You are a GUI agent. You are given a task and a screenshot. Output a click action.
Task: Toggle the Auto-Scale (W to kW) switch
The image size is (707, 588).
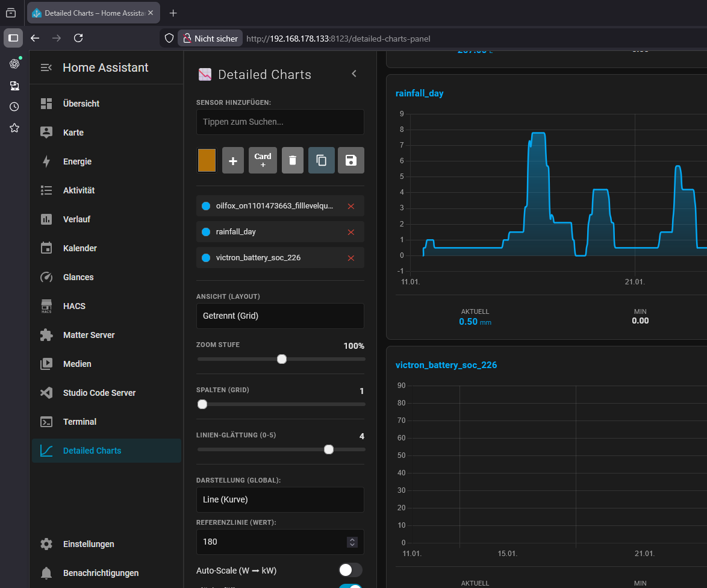point(350,570)
